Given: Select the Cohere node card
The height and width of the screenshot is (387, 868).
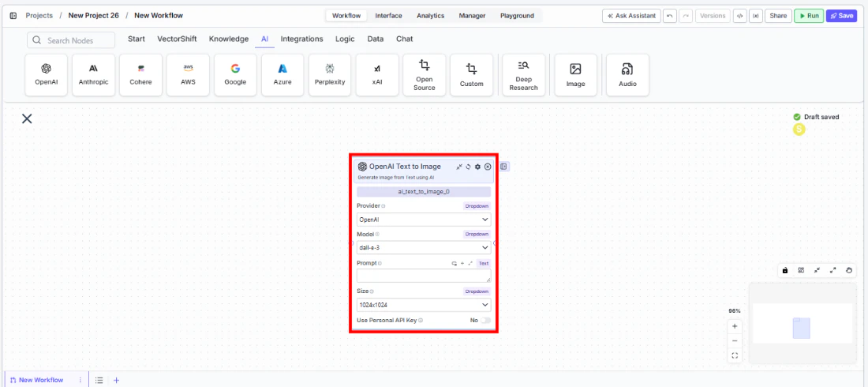Looking at the screenshot, I should pos(140,75).
